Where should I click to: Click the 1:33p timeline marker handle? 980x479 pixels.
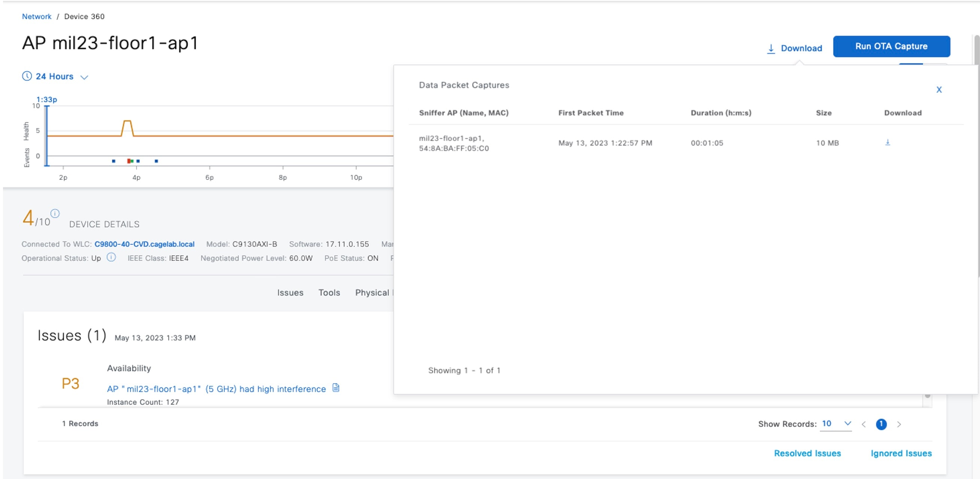pos(46,107)
